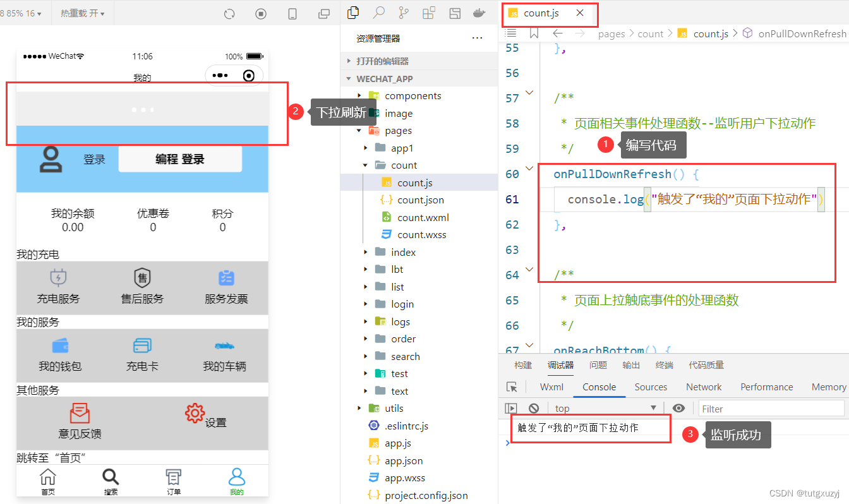Tap the 跳转至 “首页” link
This screenshot has height=504, width=849.
coord(51,457)
